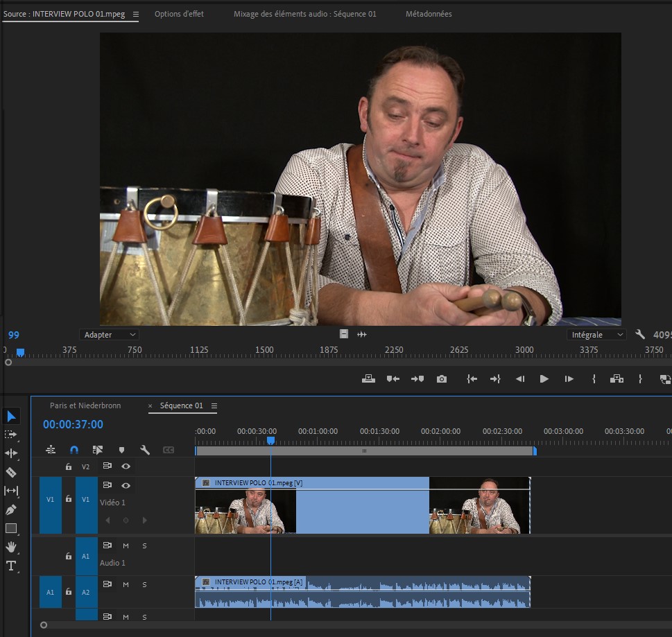Open the Source panel menu
This screenshot has width=672, height=637.
(135, 14)
